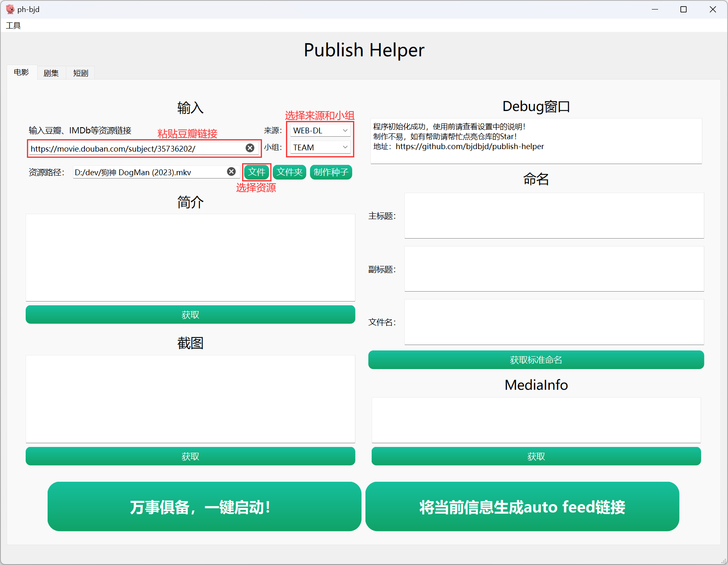This screenshot has width=728, height=565.
Task: Open the 工具 menu
Action: coord(13,26)
